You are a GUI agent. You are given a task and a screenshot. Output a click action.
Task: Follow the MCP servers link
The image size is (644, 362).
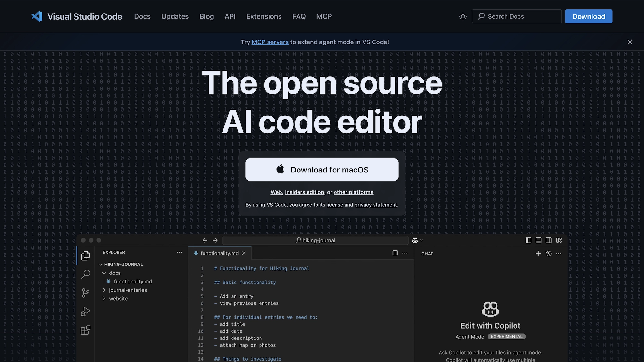270,42
